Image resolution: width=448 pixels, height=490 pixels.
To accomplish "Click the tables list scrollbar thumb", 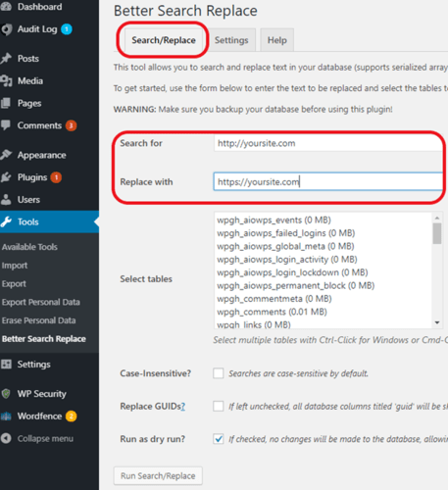I will pos(437,233).
